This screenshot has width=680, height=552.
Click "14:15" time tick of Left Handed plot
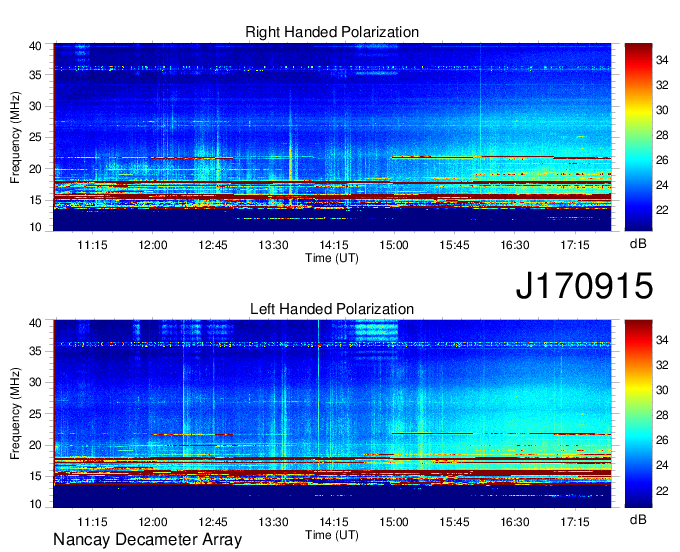333,522
